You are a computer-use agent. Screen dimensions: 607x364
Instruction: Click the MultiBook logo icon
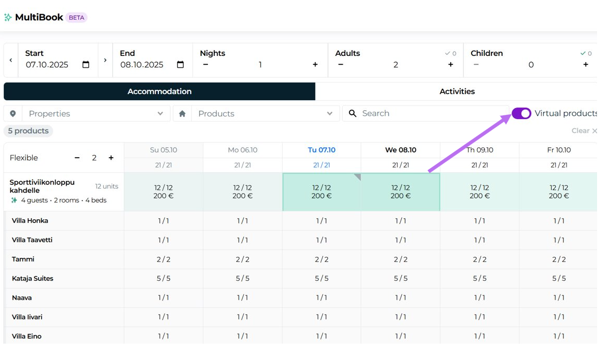point(8,17)
